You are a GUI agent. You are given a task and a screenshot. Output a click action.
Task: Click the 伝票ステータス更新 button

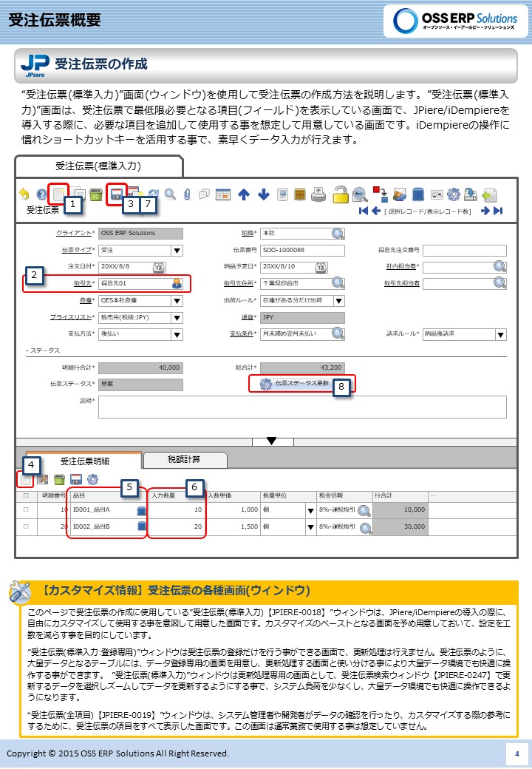tap(301, 384)
